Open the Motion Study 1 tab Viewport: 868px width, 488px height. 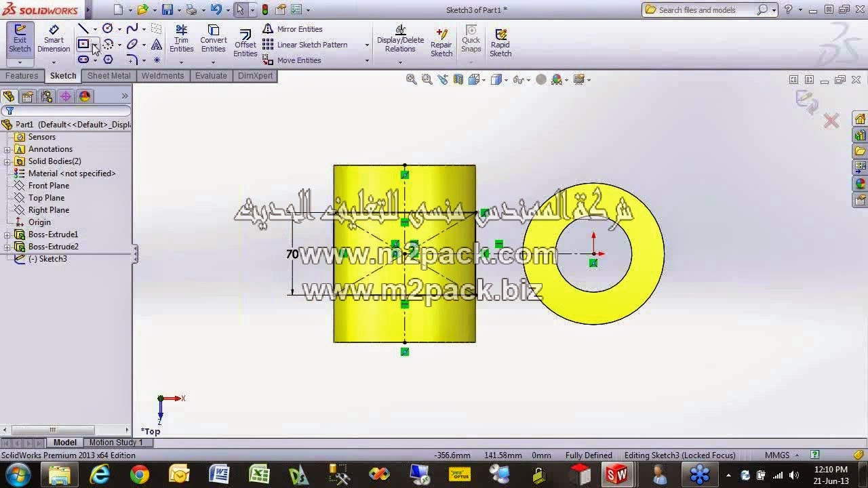116,443
